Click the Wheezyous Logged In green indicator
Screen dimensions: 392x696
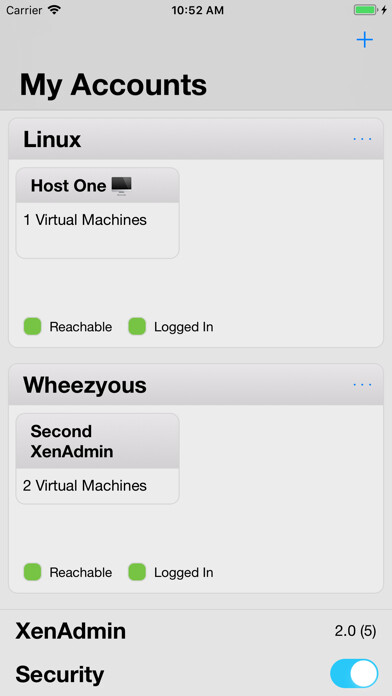(137, 572)
